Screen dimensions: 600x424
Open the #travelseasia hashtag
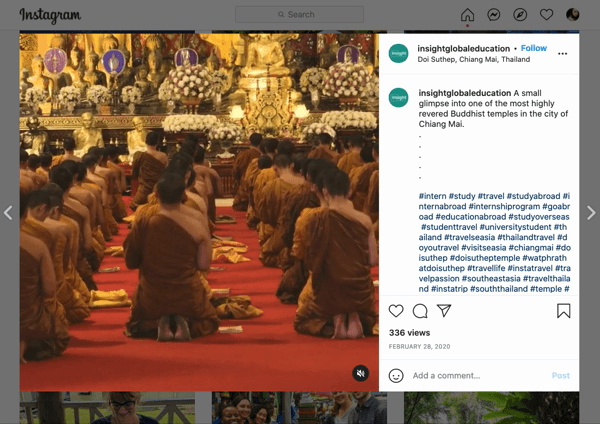click(x=470, y=237)
